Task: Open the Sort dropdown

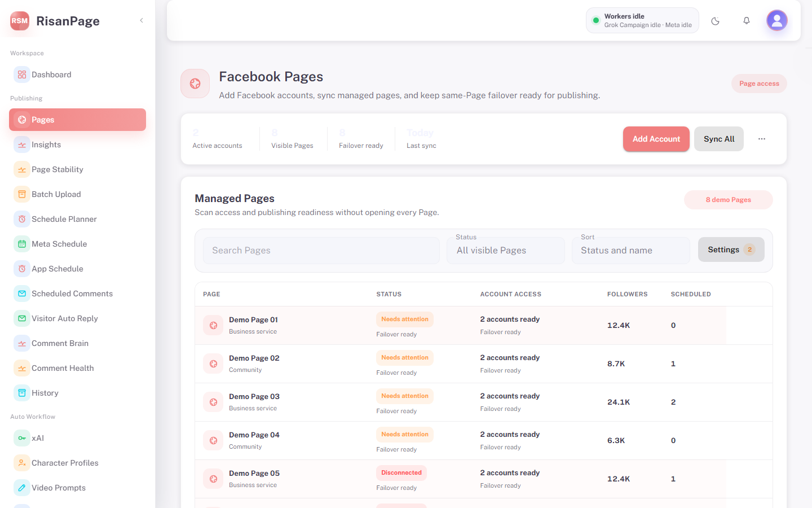Action: coord(631,251)
